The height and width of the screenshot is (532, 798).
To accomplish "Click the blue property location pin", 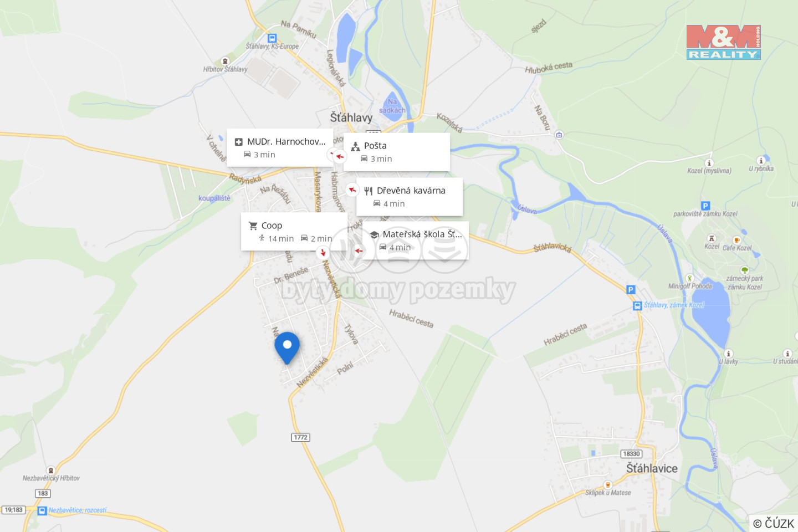I will 287,347.
